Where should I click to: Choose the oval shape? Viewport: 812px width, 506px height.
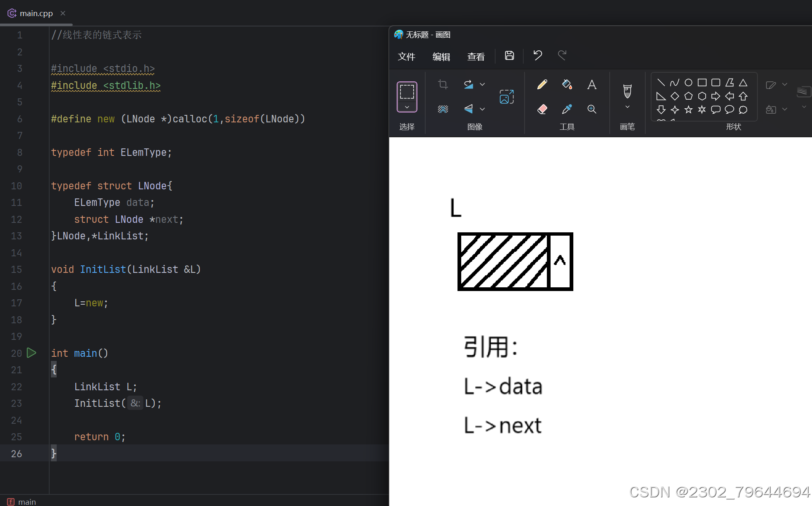coord(688,83)
